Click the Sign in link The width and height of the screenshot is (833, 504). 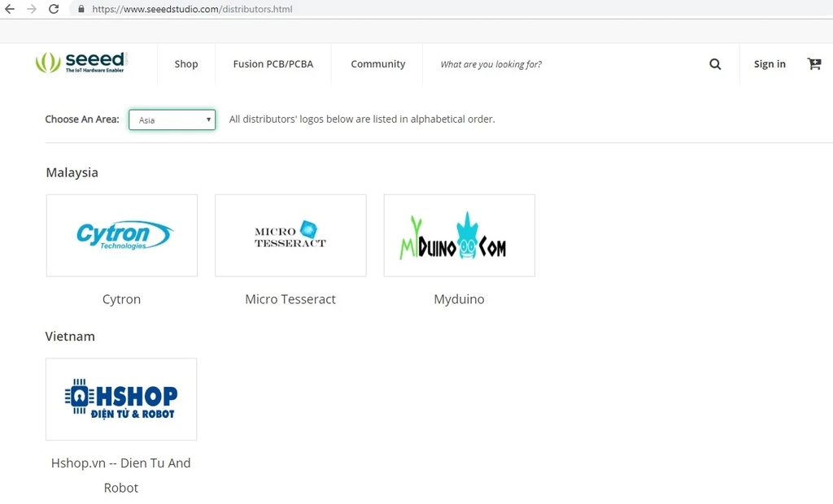point(770,63)
